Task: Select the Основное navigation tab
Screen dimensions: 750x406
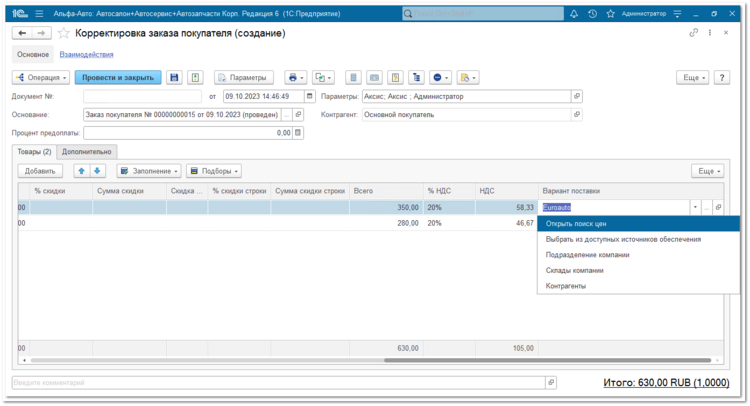Action: click(33, 55)
